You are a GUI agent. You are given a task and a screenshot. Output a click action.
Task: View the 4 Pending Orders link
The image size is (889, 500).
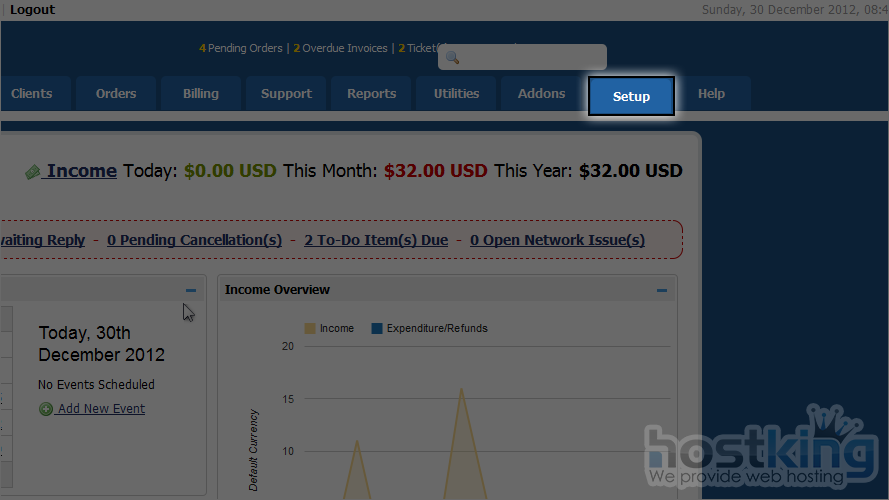click(241, 48)
